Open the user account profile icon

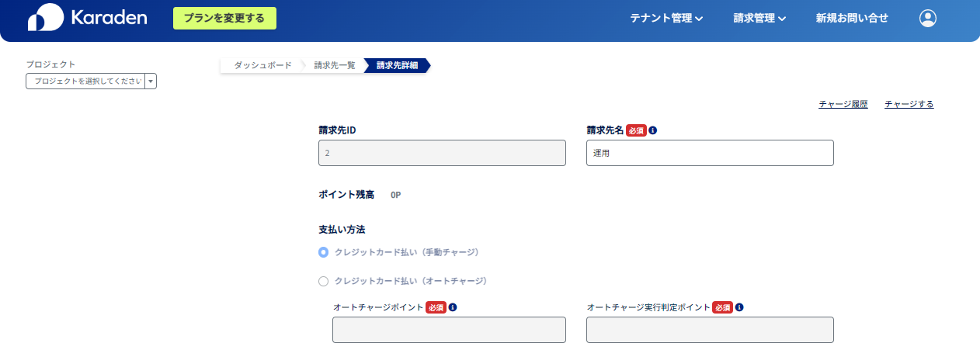point(928,18)
